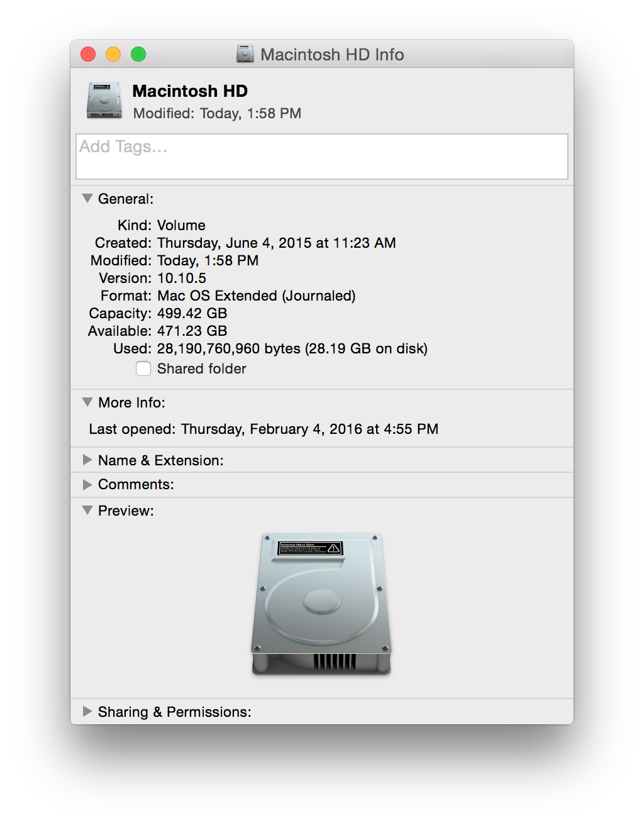Image resolution: width=644 pixels, height=825 pixels.
Task: Select the version value '10.10.5'
Action: tap(182, 278)
